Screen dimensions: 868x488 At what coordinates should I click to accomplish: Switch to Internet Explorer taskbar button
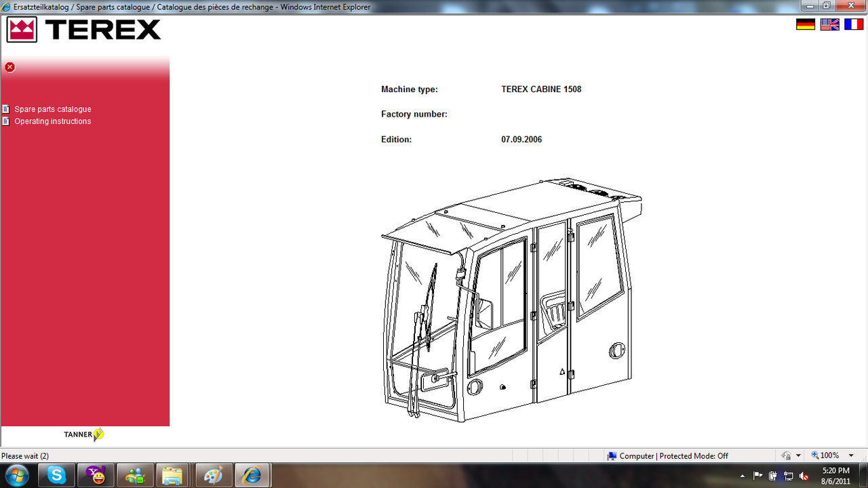point(252,476)
